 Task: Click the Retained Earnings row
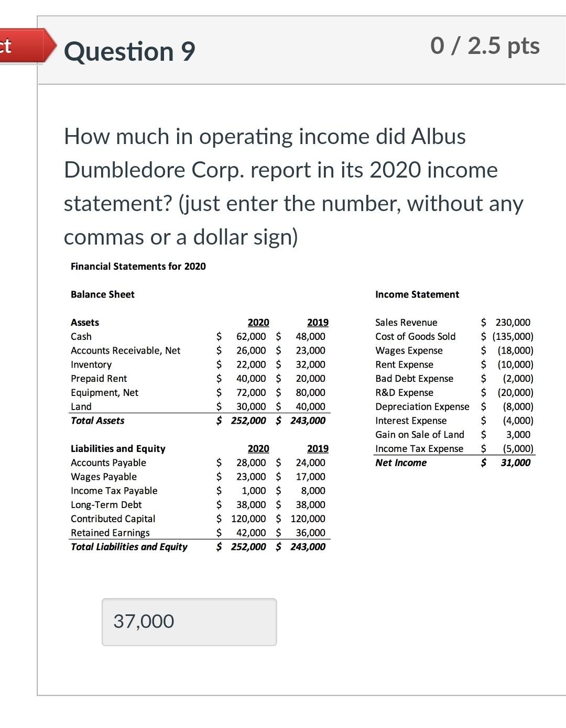point(110,533)
